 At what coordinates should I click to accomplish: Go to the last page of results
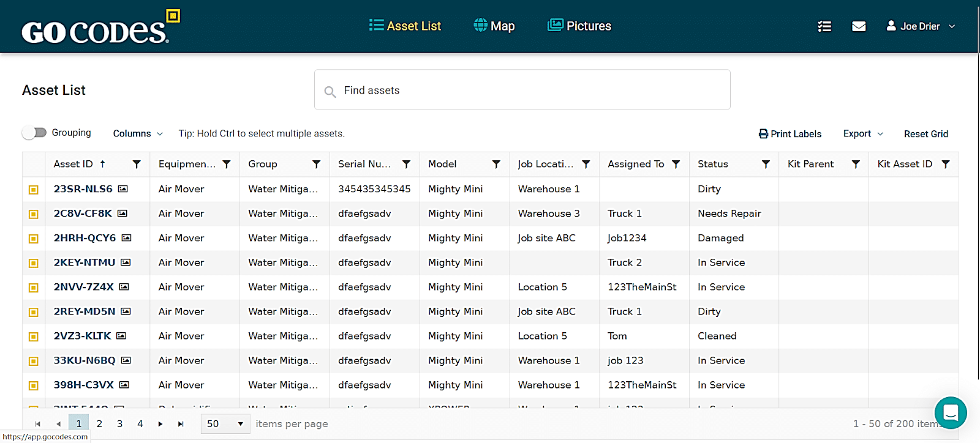click(181, 424)
